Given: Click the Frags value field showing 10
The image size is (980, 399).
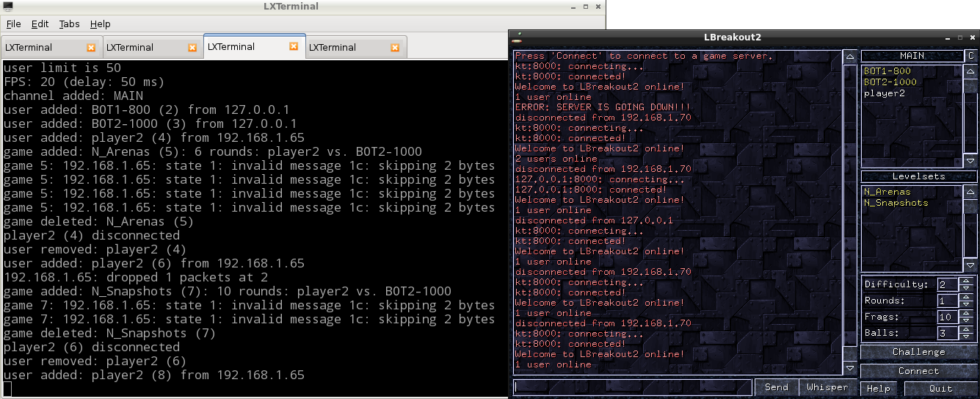Looking at the screenshot, I should click(948, 317).
